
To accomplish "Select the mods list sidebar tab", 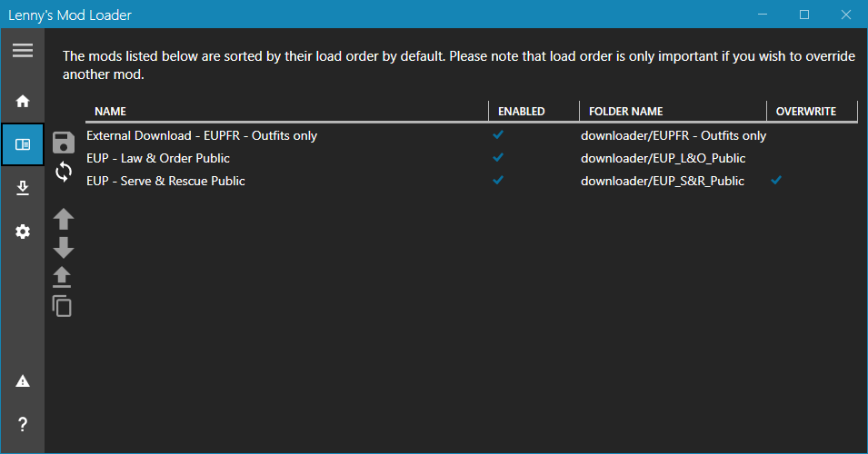I will click(23, 144).
